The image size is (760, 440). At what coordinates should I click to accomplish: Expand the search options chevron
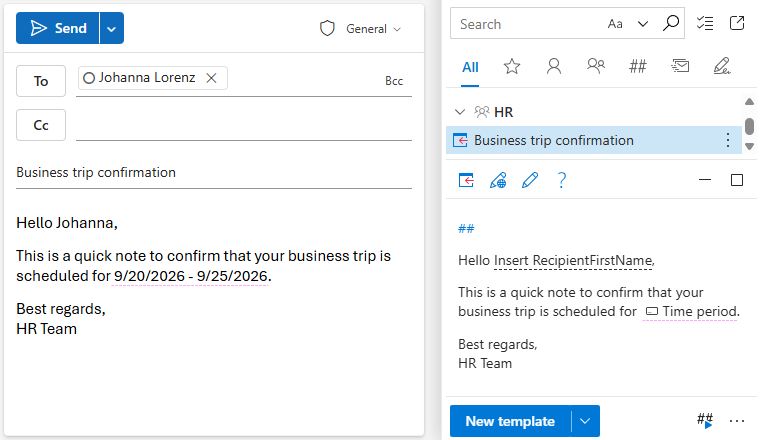643,24
